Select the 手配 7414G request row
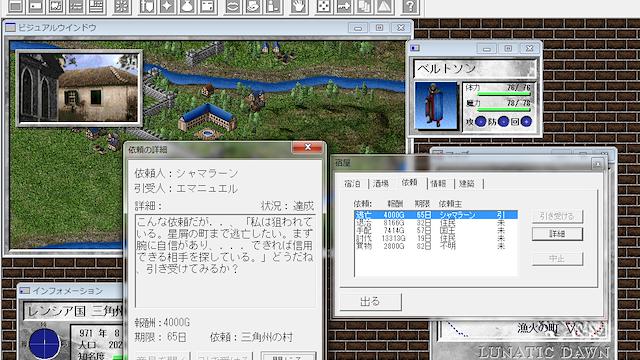The height and width of the screenshot is (360, 640). pos(436,231)
